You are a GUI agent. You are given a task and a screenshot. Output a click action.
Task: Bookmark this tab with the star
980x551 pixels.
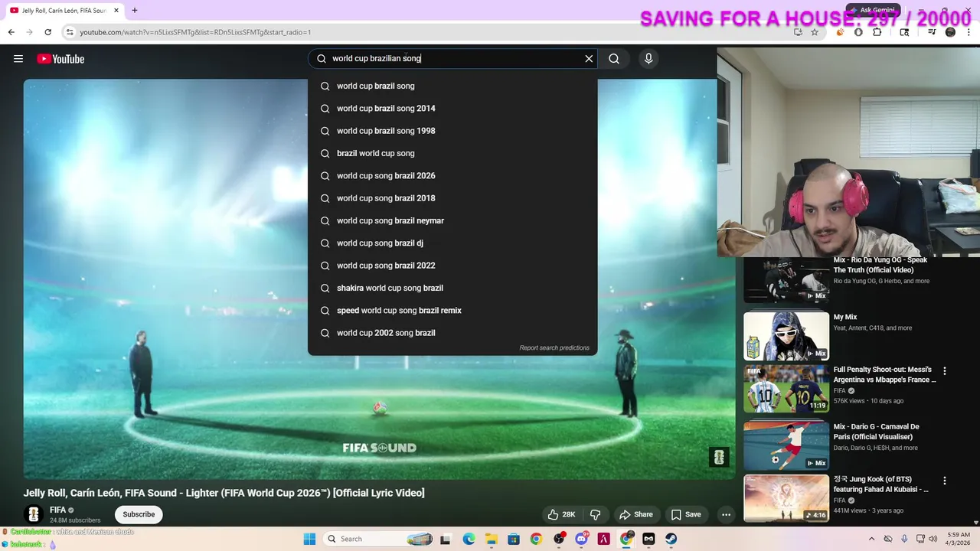pyautogui.click(x=815, y=32)
